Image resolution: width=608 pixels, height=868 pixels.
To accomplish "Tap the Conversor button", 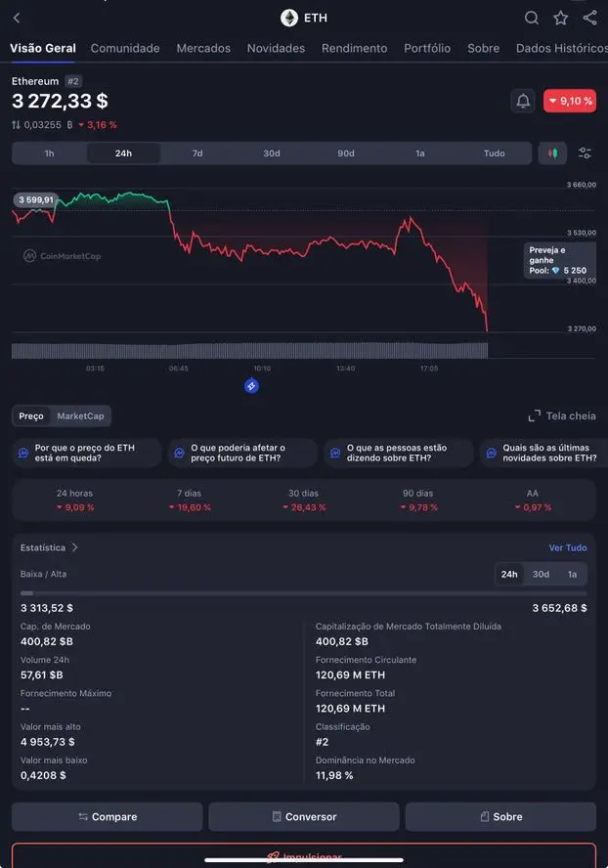I will tap(304, 816).
